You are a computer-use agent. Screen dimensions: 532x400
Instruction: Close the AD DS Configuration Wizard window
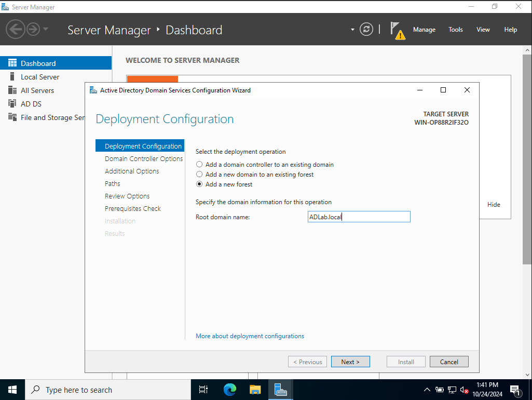point(467,90)
